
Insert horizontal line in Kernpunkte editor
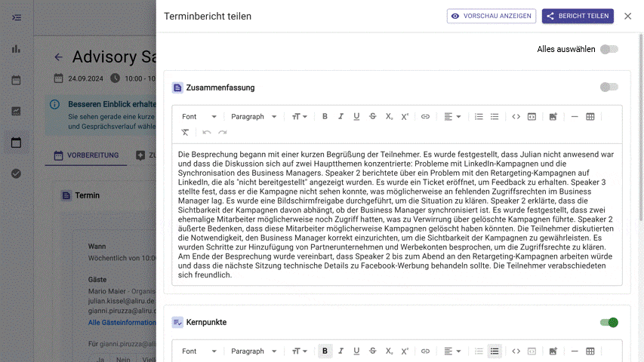coord(575,351)
